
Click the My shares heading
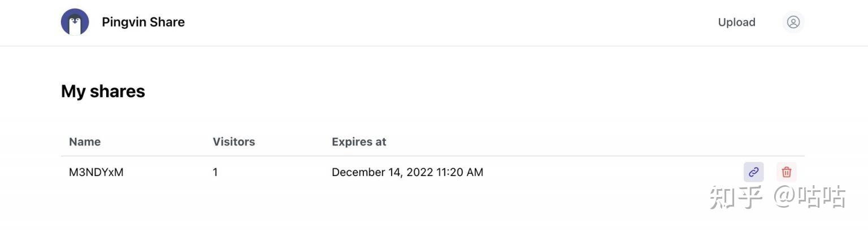(103, 91)
